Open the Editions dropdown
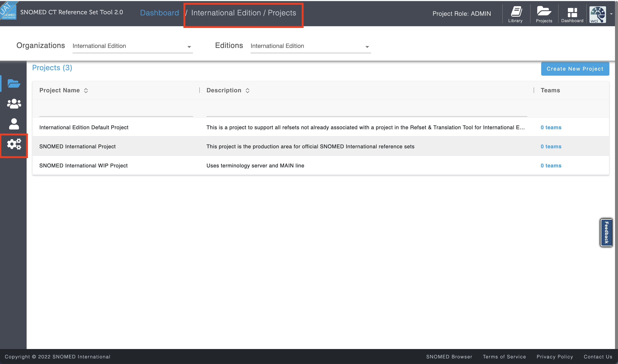The width and height of the screenshot is (618, 364). pyautogui.click(x=310, y=46)
